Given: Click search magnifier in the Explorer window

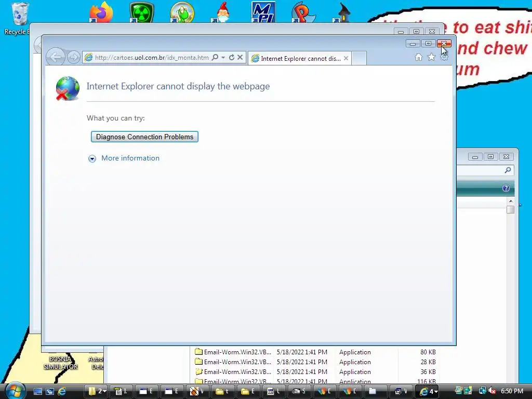Looking at the screenshot, I should click(x=508, y=170).
